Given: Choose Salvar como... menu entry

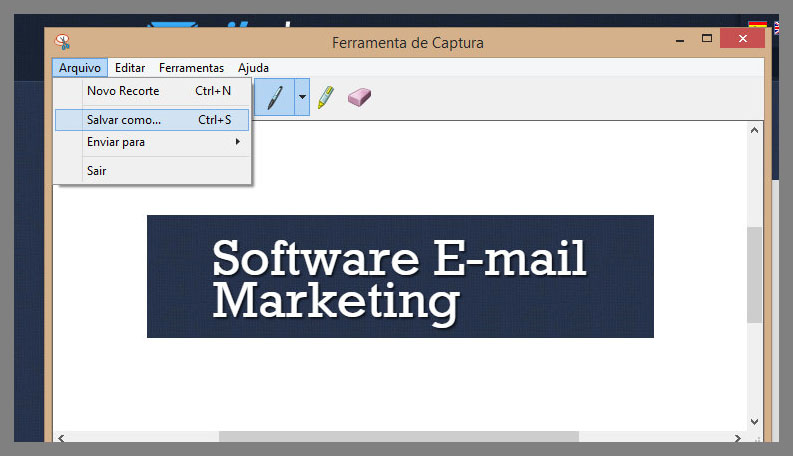Looking at the screenshot, I should [152, 120].
